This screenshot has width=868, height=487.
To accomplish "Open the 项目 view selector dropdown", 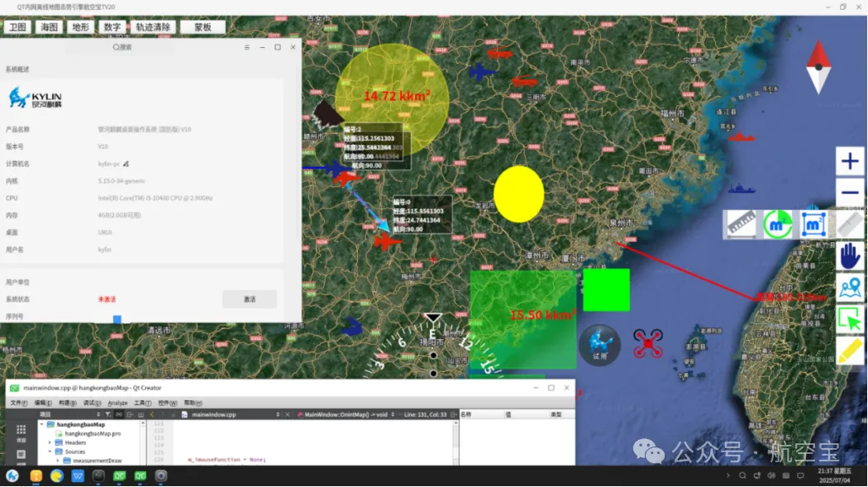I will [69, 414].
